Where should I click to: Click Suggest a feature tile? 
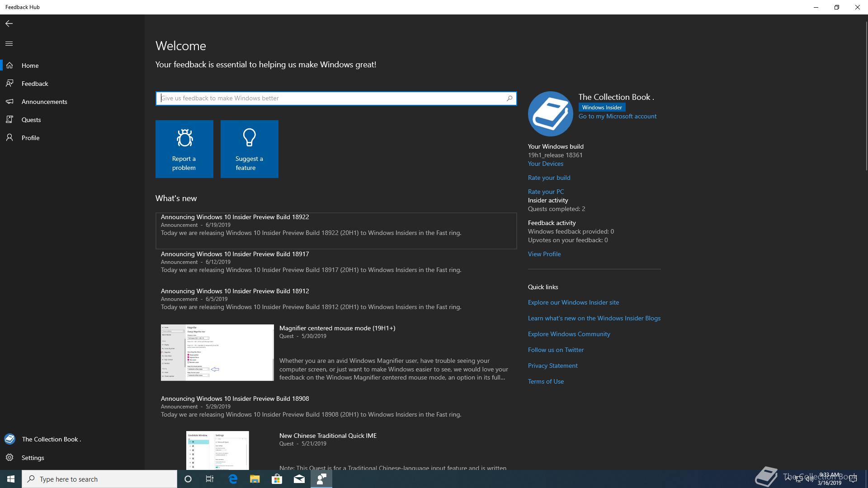(x=250, y=149)
